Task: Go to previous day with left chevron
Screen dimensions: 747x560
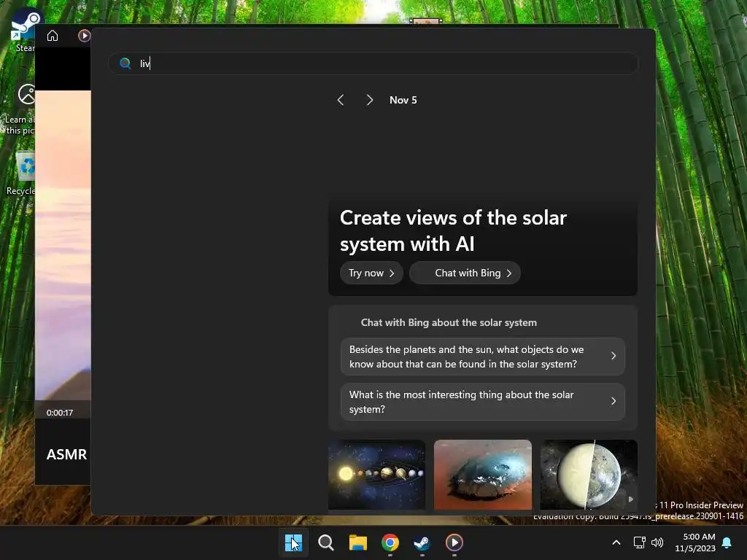Action: point(341,100)
